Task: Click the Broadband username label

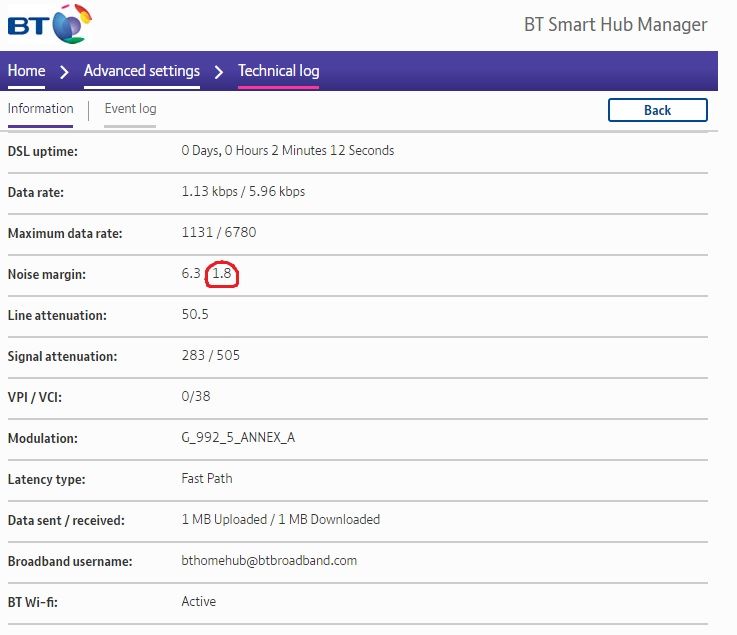Action: pos(70,561)
